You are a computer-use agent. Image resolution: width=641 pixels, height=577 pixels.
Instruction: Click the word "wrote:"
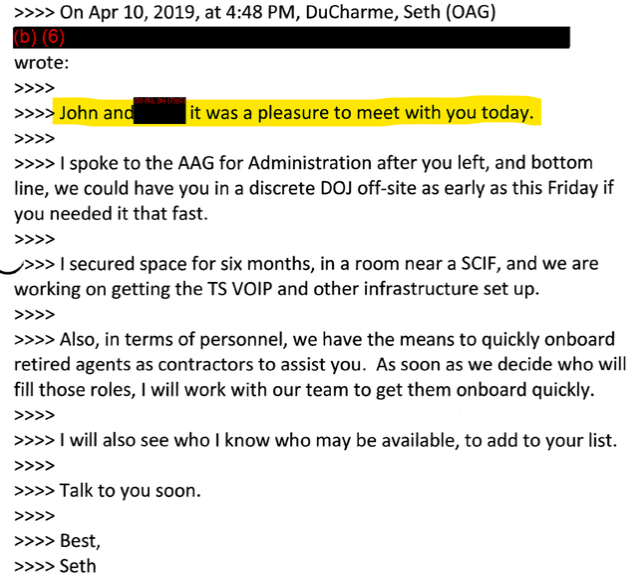38,62
